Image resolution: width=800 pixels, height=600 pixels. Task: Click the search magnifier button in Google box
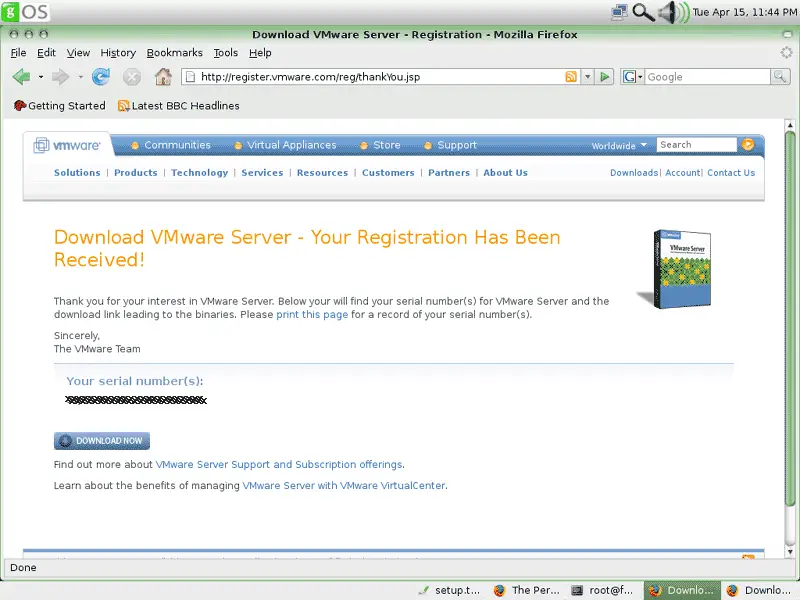[780, 77]
